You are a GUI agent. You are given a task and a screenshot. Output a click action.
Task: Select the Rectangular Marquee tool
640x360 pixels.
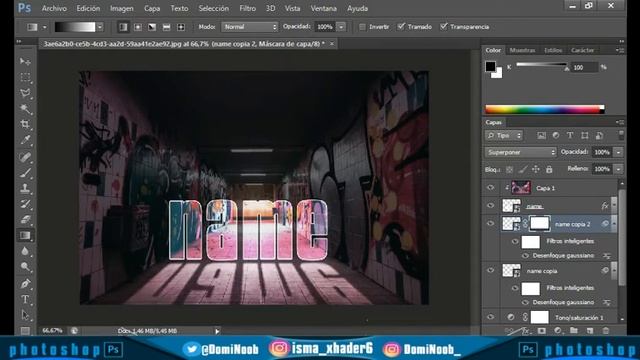(x=25, y=77)
